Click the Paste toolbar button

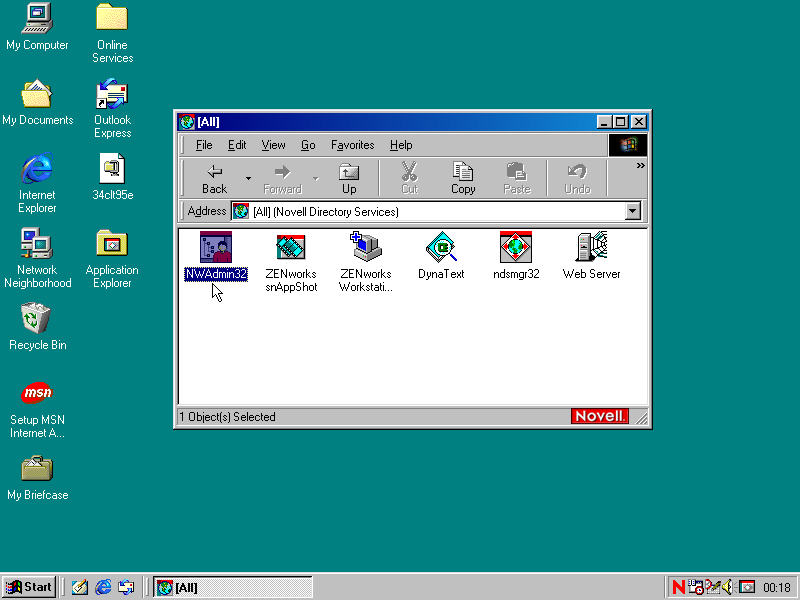517,179
